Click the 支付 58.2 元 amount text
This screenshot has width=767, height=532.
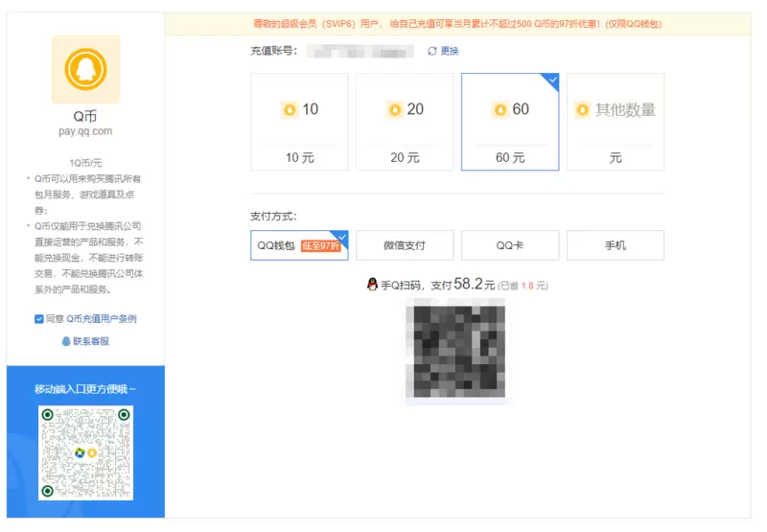(463, 285)
